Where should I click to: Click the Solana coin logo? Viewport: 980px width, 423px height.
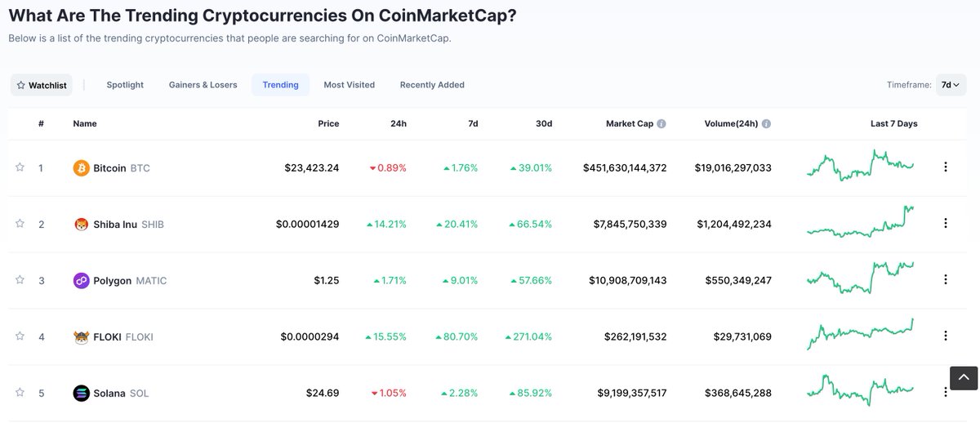pos(81,393)
